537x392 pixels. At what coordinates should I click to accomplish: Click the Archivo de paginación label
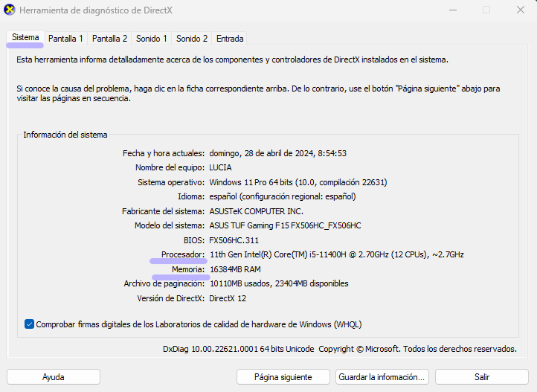click(164, 283)
